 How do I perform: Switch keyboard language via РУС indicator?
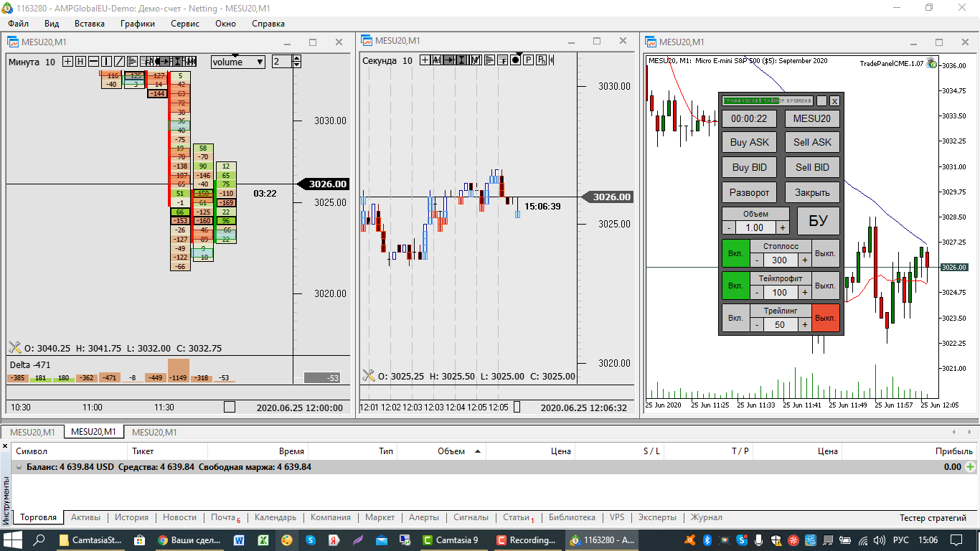(x=901, y=540)
